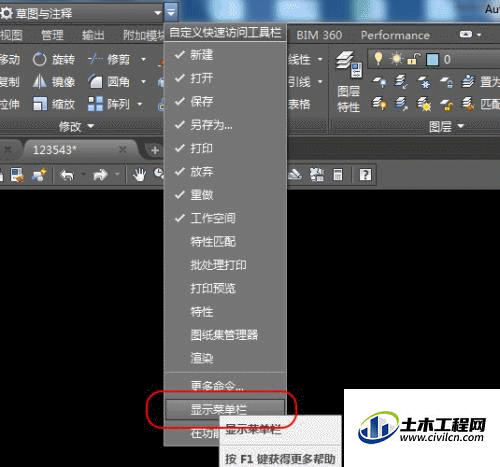Toggle layer 0 on/off lightbulb

(x=378, y=59)
